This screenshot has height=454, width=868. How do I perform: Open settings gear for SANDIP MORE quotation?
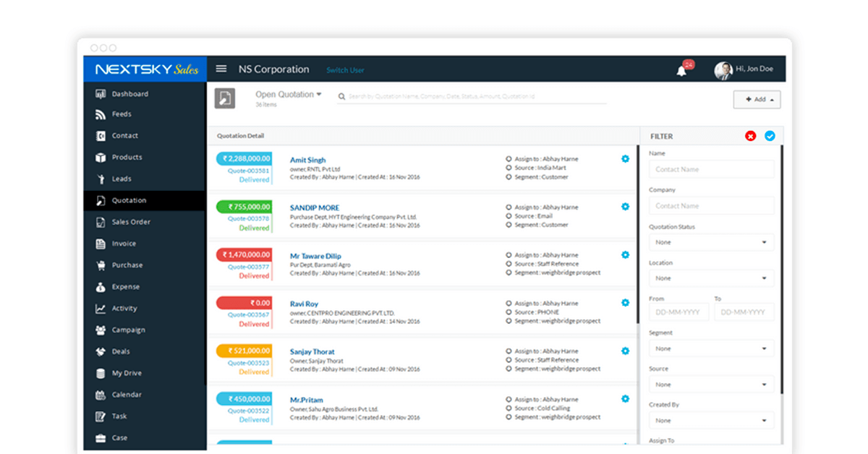coord(625,207)
